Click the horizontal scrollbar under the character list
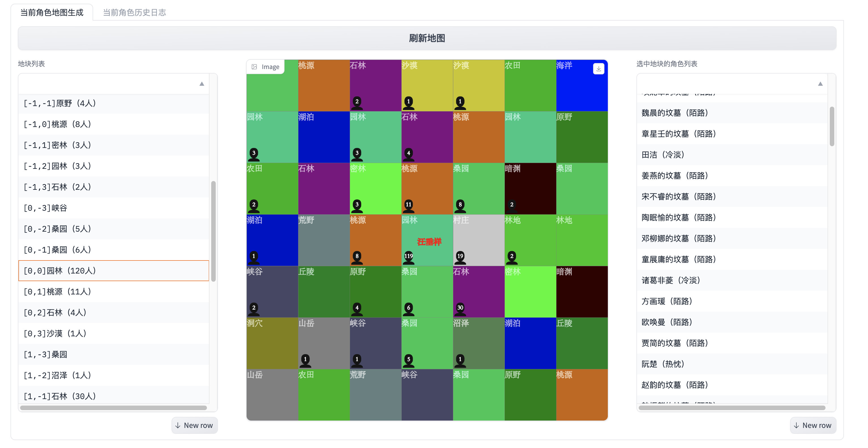Image resolution: width=868 pixels, height=448 pixels. 732,408
